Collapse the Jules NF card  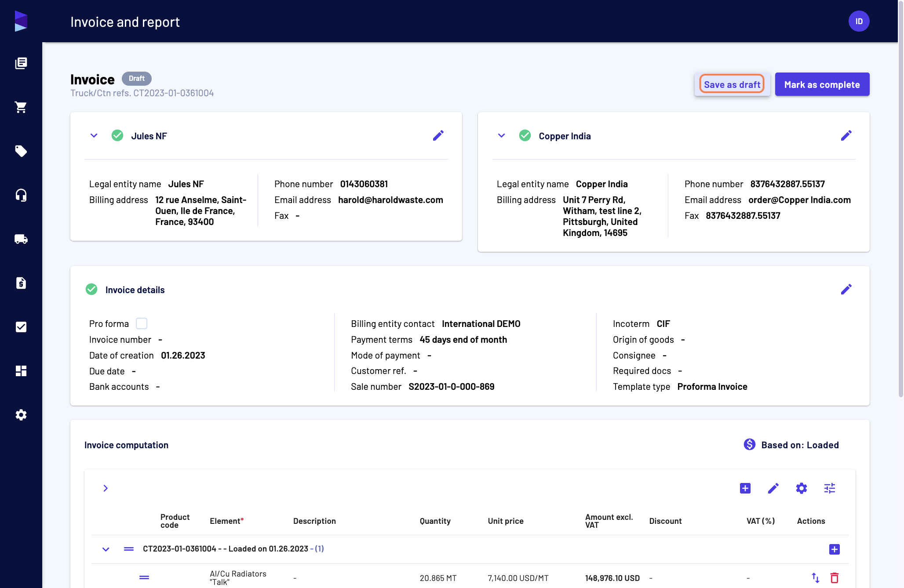click(94, 135)
